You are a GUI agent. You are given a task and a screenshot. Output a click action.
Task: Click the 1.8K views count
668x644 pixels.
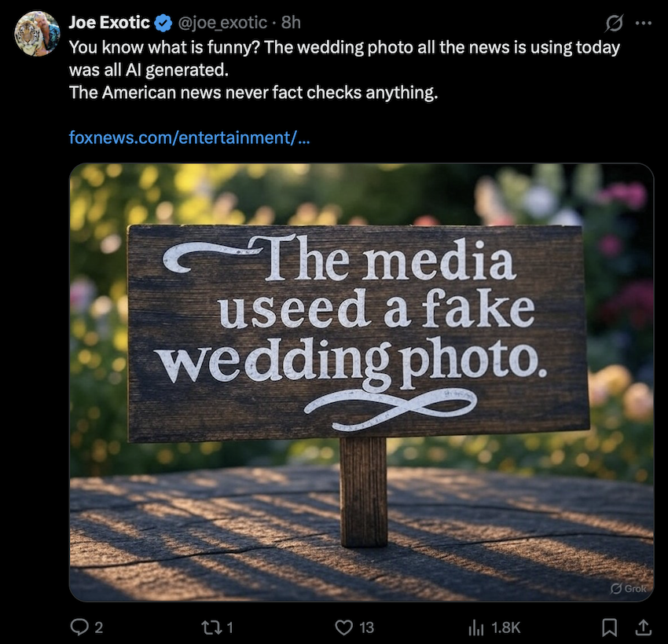click(x=506, y=628)
